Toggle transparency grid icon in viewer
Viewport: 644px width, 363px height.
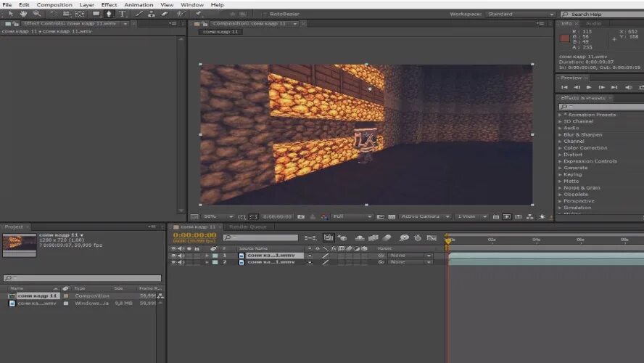[392, 216]
